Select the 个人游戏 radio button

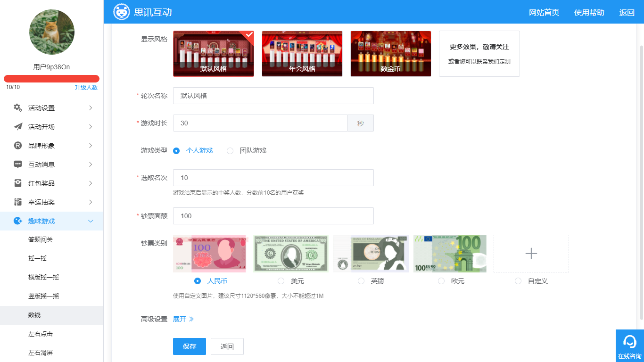click(x=176, y=151)
